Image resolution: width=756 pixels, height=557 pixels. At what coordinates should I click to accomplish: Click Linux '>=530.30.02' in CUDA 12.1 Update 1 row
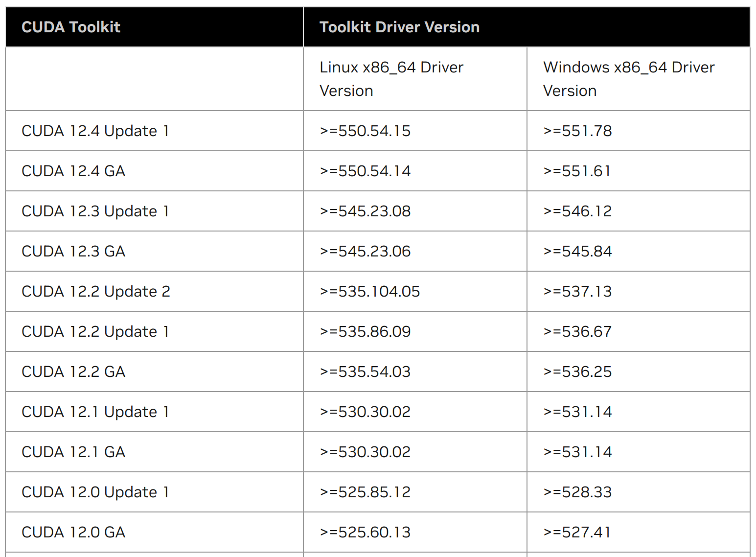click(x=365, y=412)
